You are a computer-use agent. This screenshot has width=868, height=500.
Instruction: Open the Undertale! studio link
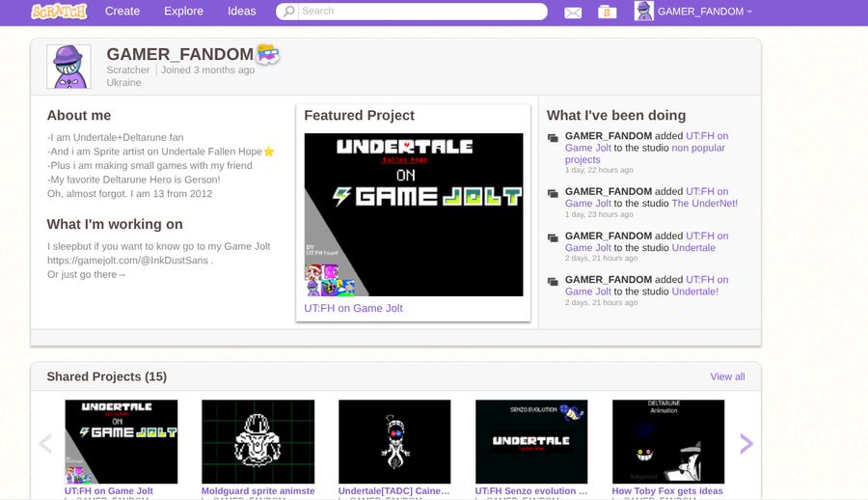[694, 292]
